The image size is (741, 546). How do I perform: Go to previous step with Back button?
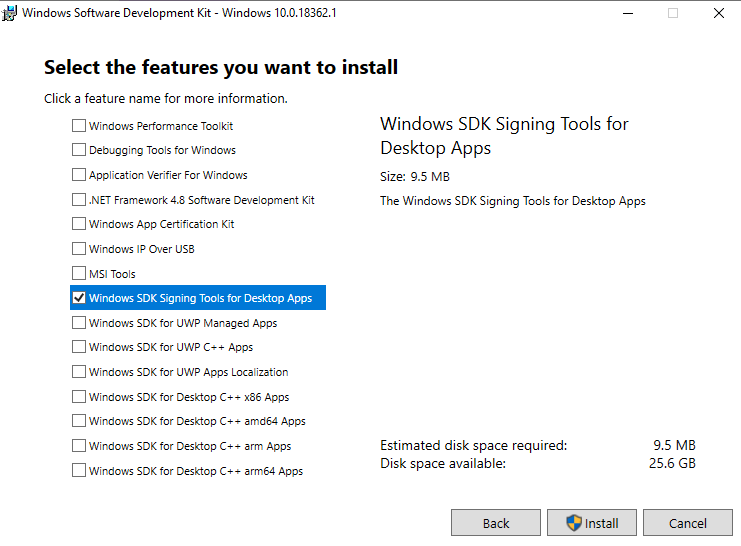pyautogui.click(x=496, y=523)
